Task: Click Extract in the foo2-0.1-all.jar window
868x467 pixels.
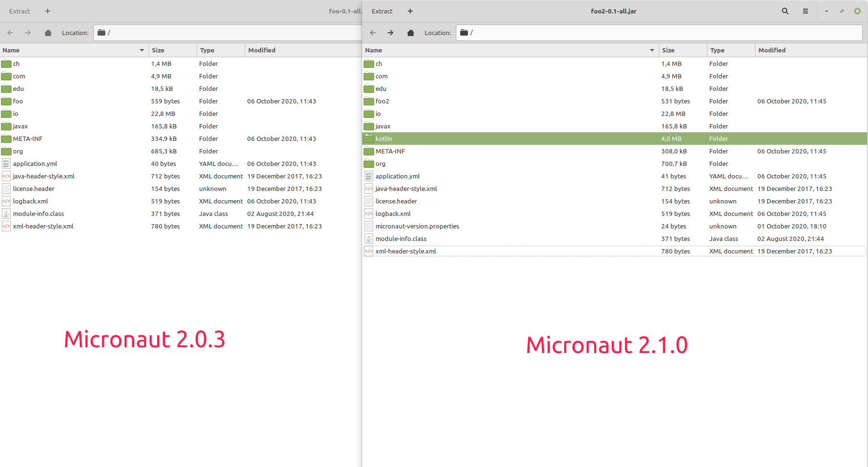Action: (382, 11)
